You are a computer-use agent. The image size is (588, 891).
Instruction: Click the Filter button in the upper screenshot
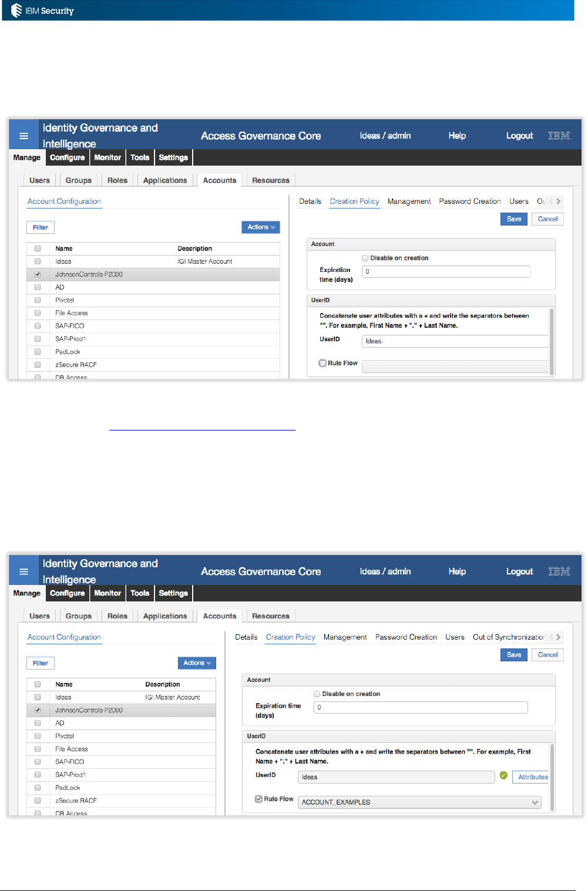[x=41, y=227]
